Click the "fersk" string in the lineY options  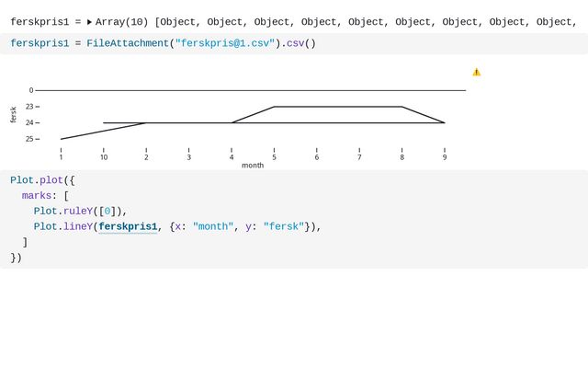coord(284,227)
